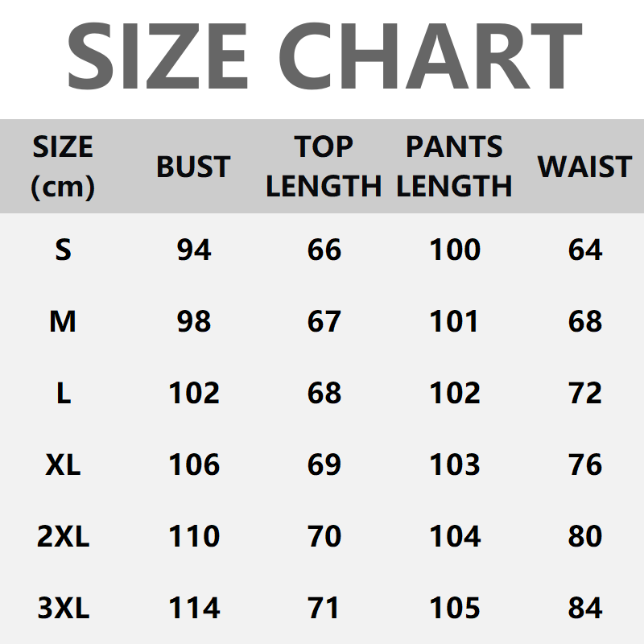Select the TOP LENGTH column header
Screen dimensions: 644x644
(x=324, y=167)
